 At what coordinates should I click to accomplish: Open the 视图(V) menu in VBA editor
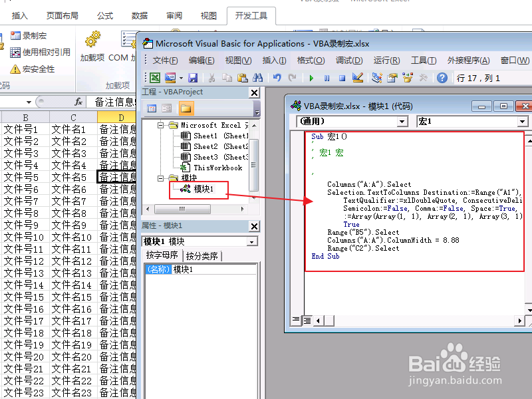pyautogui.click(x=239, y=61)
